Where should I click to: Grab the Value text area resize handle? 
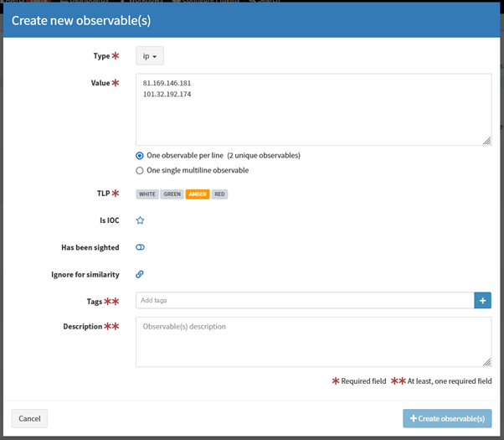pos(487,141)
